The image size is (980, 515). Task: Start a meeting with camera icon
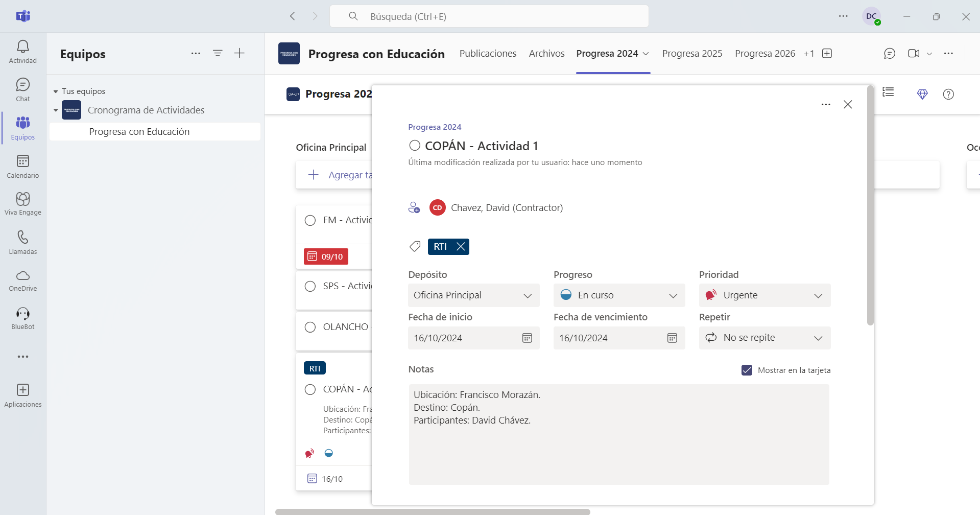(914, 54)
